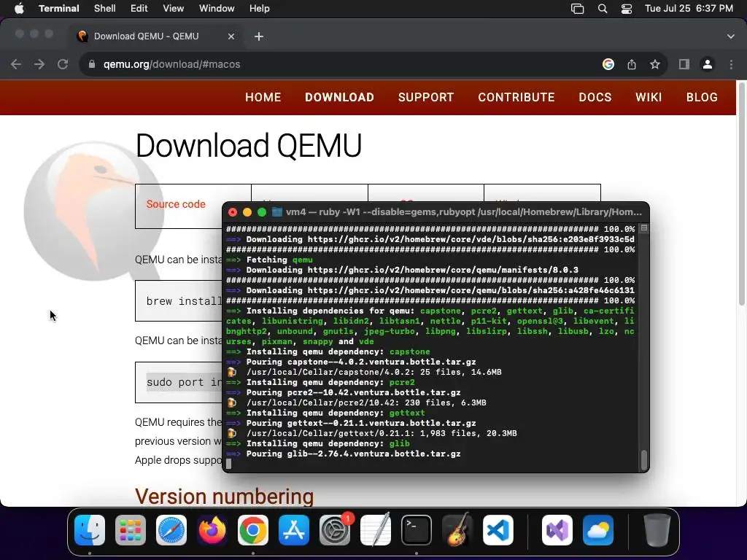Open the cloud weather app in Dock
The width and height of the screenshot is (747, 560).
(x=598, y=530)
